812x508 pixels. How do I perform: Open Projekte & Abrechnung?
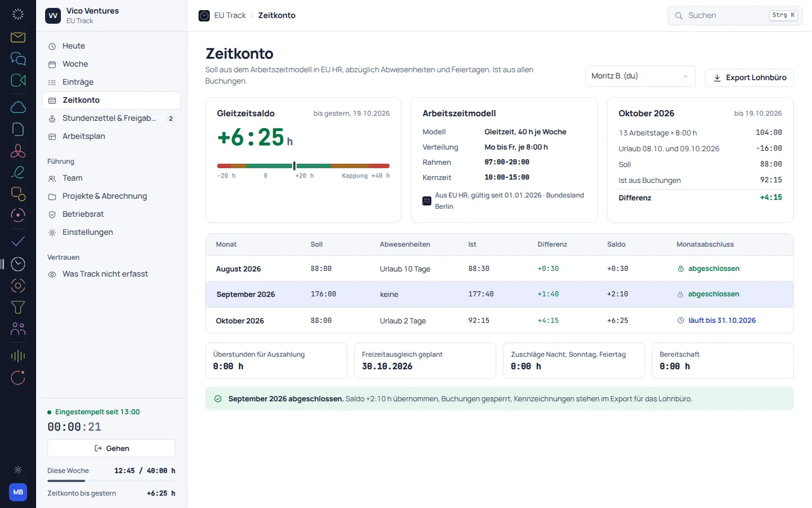click(x=111, y=196)
